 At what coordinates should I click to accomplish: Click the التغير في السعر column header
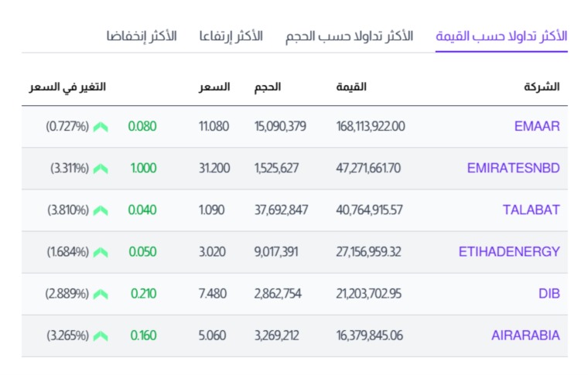click(67, 87)
